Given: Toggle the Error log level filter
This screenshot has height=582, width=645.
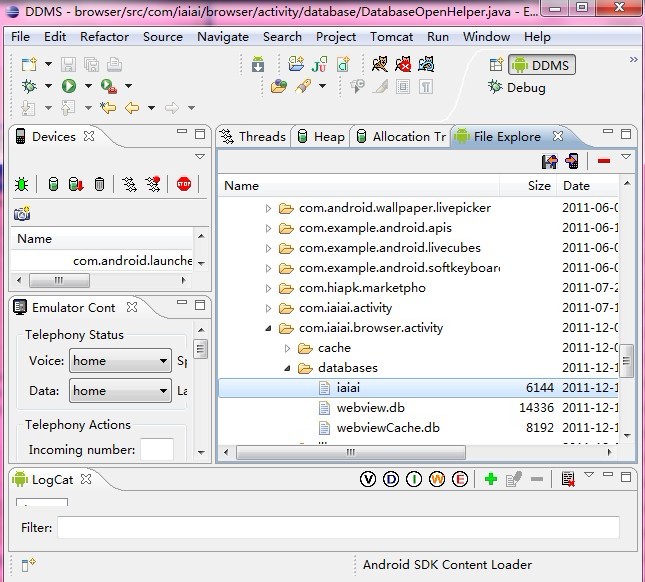Looking at the screenshot, I should click(x=460, y=480).
